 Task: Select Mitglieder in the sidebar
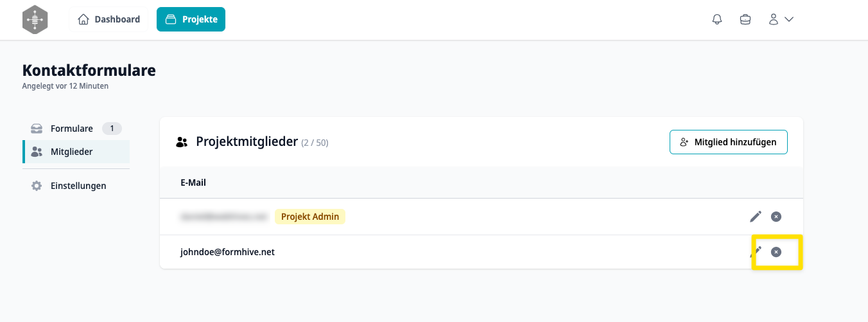[76, 152]
